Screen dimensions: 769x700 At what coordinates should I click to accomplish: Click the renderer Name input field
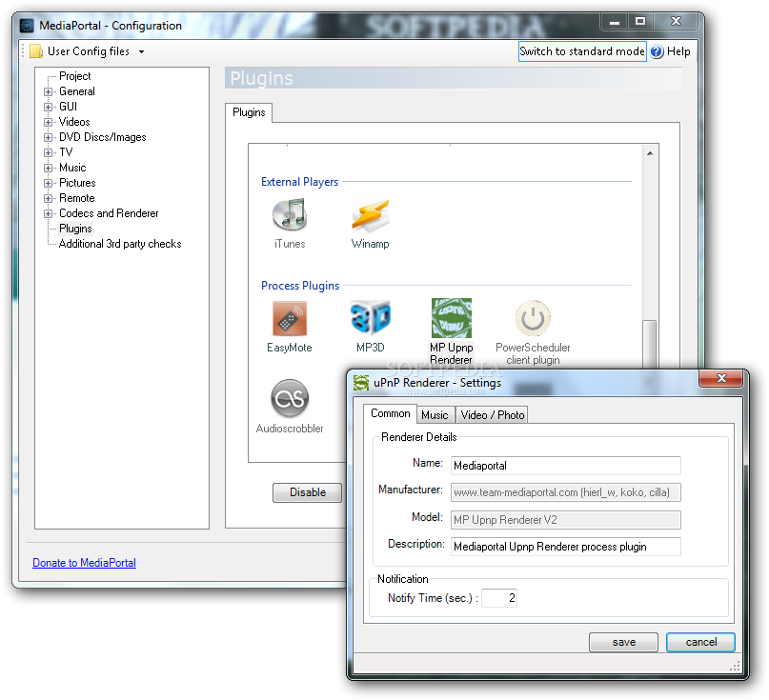tap(565, 466)
